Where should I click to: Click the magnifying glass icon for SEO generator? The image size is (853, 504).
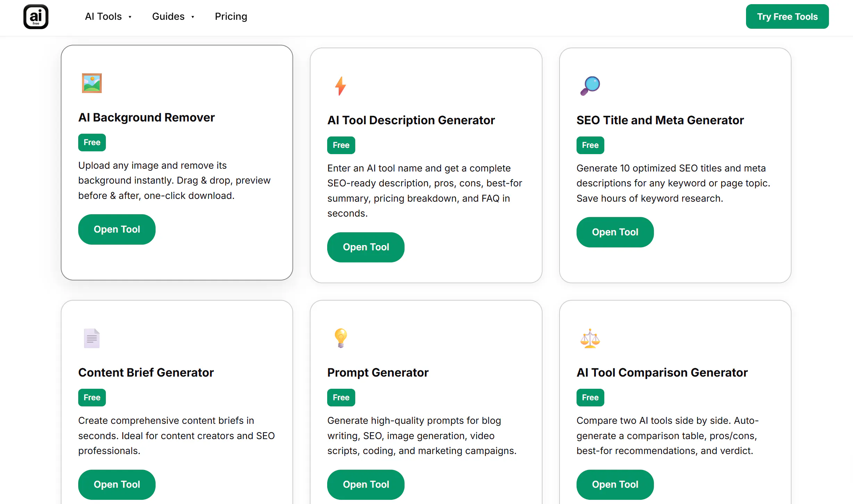click(x=590, y=86)
